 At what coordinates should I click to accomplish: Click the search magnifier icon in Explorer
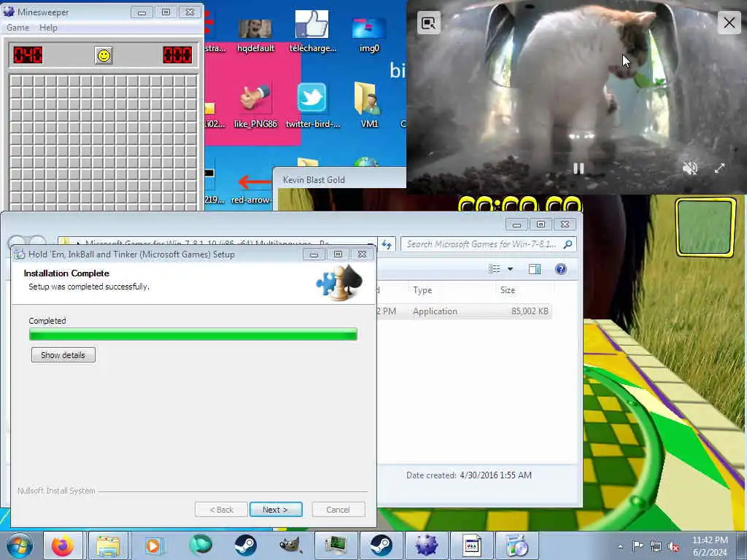pos(568,244)
